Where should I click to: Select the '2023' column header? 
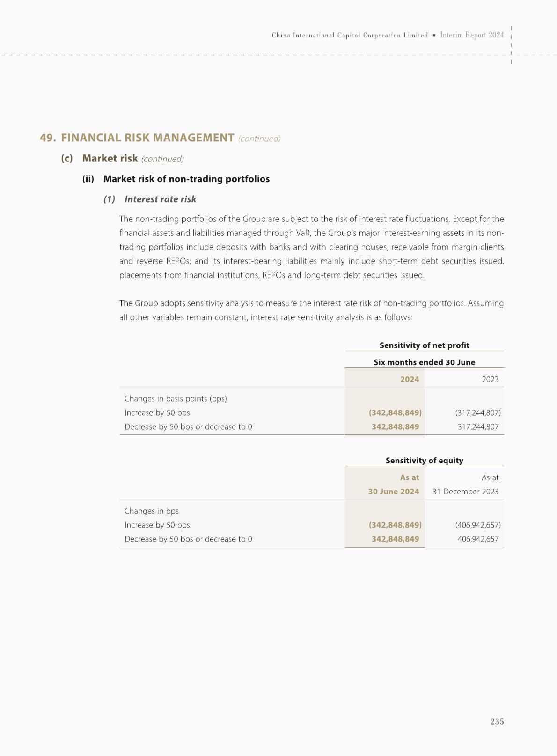[x=490, y=379]
